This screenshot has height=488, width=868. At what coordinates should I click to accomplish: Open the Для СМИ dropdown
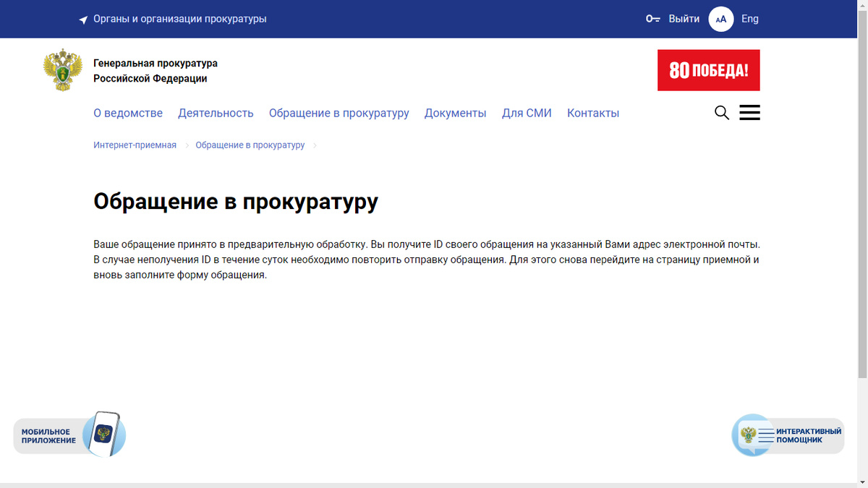point(527,113)
